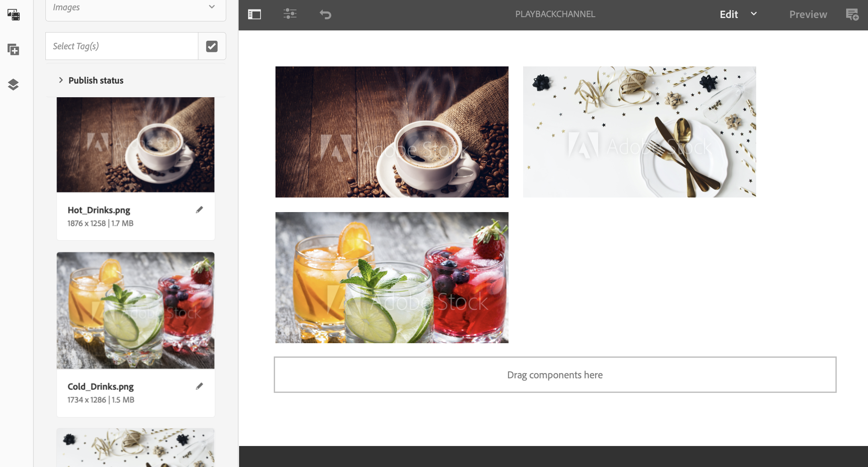Edit Hot_Drinks.png with pencil icon
Viewport: 868px width, 467px height.
[x=199, y=210]
